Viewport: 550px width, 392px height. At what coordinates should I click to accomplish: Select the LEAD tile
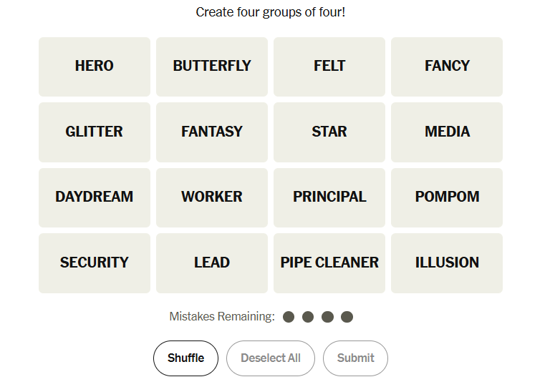(x=212, y=263)
